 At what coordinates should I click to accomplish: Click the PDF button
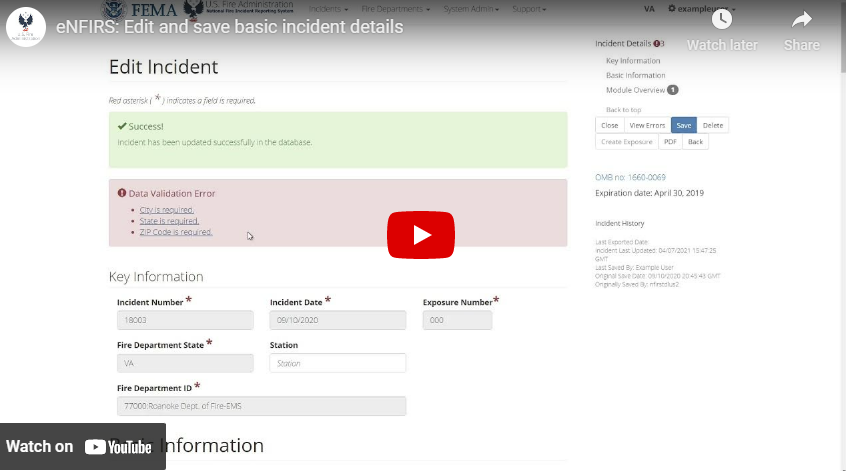click(x=670, y=142)
